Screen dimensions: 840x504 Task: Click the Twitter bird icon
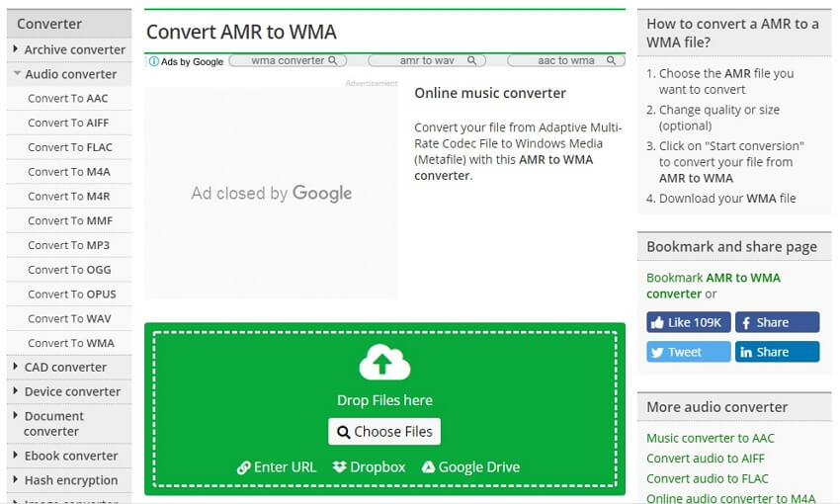657,353
